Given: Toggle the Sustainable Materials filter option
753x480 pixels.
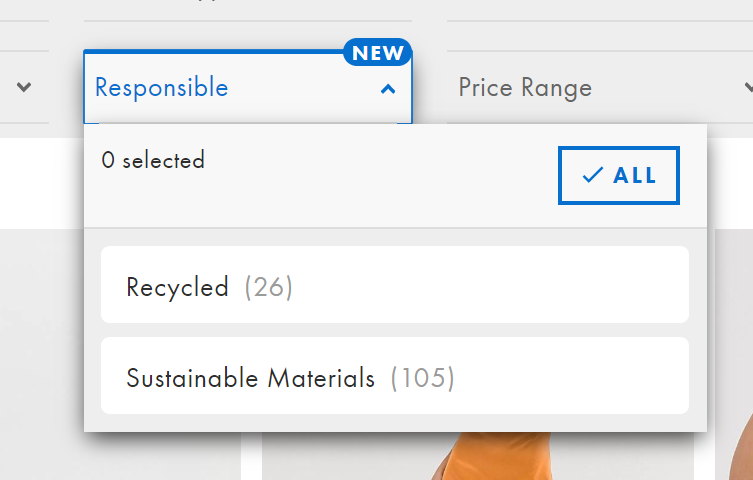Looking at the screenshot, I should pyautogui.click(x=395, y=375).
